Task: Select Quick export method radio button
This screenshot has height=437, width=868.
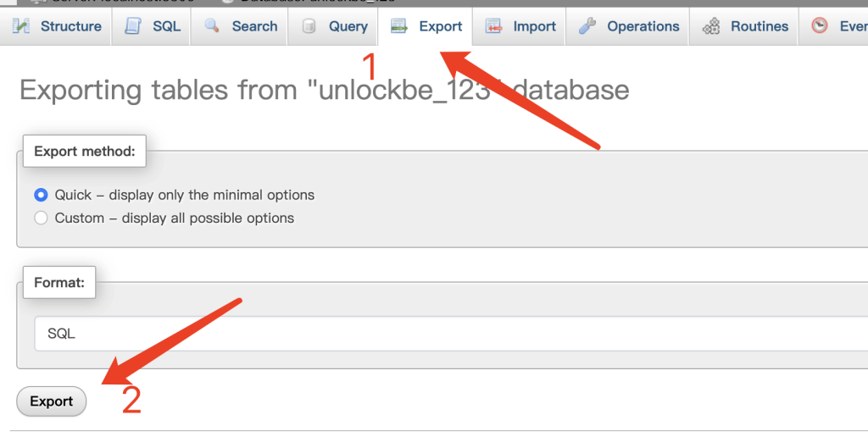Action: coord(41,195)
